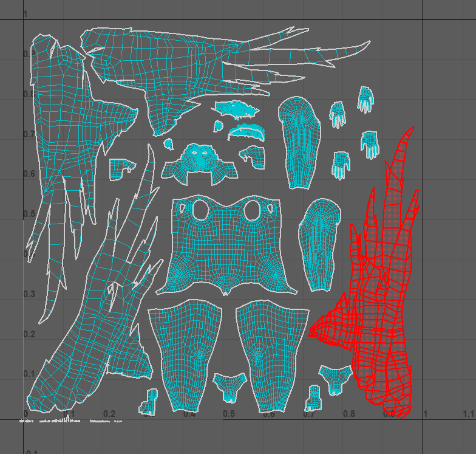Viewport: 476px width, 454px height.
Task: Select the lowest of the four hand shells
Action: tap(342, 164)
